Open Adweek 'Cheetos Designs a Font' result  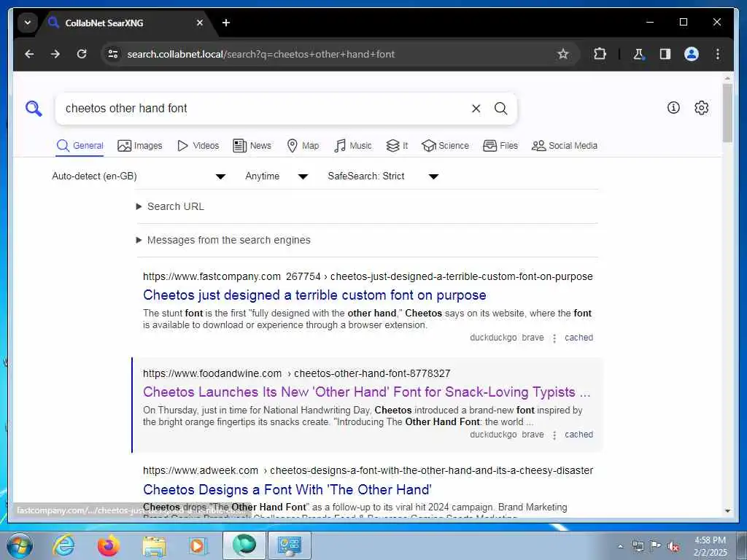[287, 489]
